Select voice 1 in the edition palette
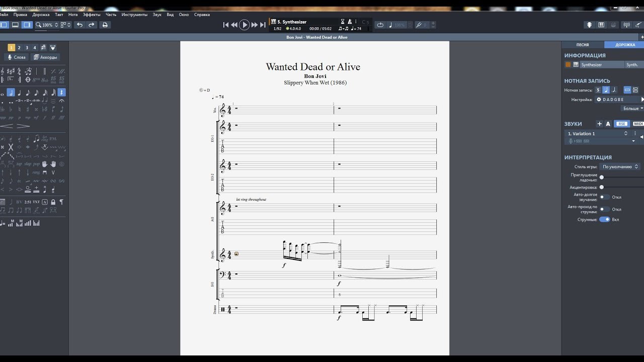644x362 pixels. (11, 48)
